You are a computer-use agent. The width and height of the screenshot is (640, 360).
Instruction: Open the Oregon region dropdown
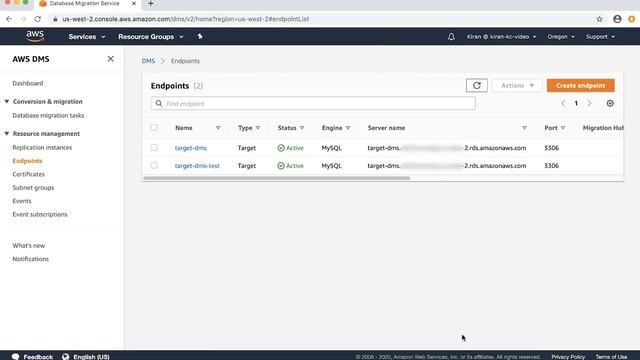click(x=561, y=37)
